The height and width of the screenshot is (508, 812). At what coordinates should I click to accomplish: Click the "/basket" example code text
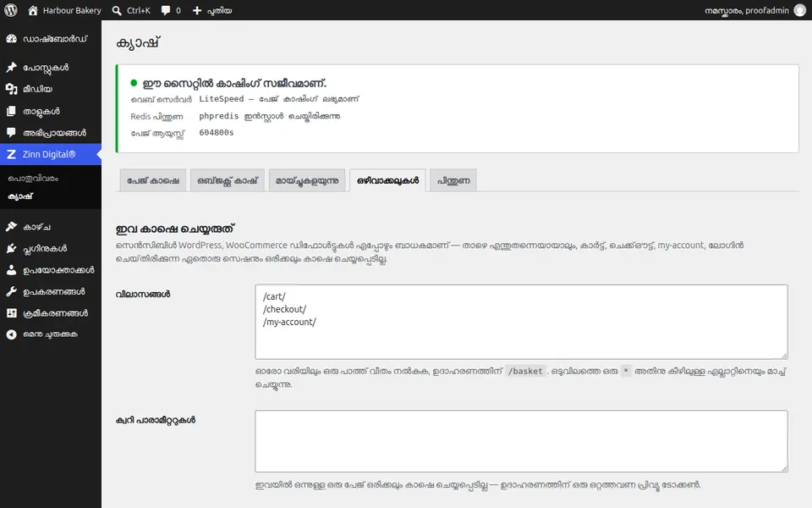[x=525, y=371]
